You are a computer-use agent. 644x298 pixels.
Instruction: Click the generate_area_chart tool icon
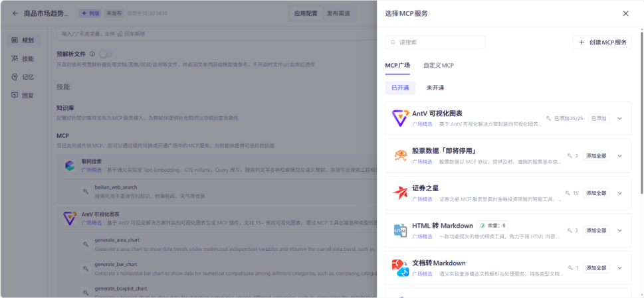tap(86, 244)
